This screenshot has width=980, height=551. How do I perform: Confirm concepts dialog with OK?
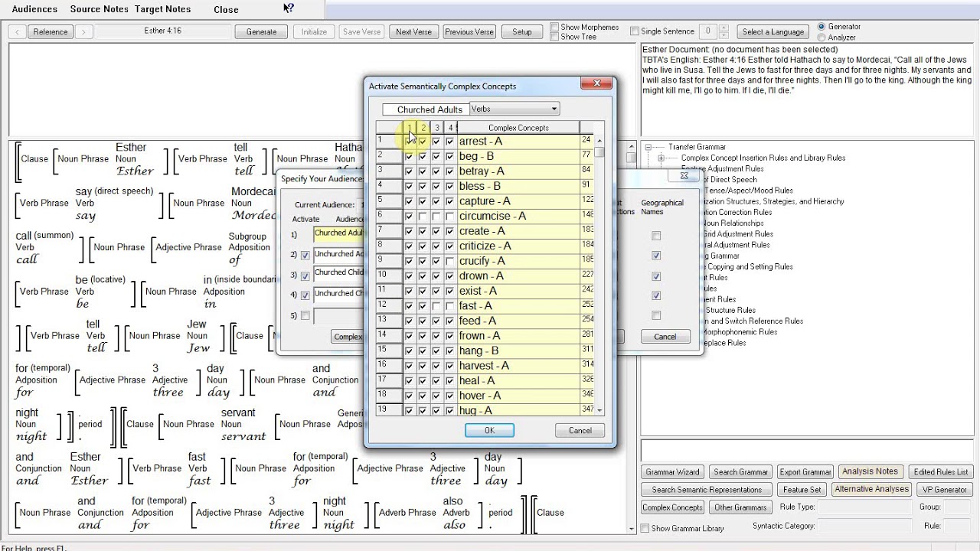tap(489, 430)
